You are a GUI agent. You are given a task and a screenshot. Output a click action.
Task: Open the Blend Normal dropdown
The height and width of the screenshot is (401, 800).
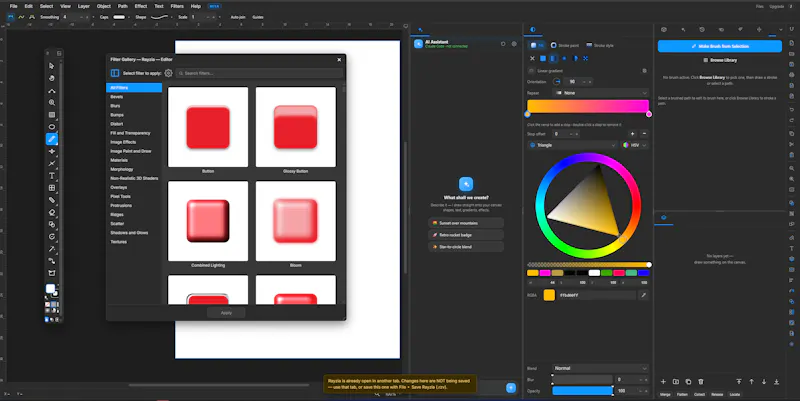click(x=601, y=368)
